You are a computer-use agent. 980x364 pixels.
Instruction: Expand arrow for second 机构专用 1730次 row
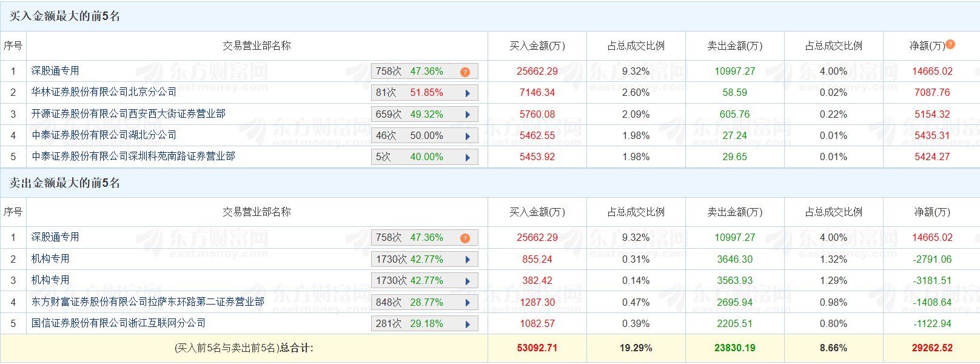(468, 281)
